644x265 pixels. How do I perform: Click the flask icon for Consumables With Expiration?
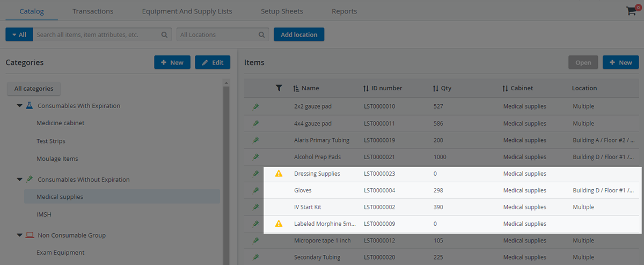[x=30, y=105]
